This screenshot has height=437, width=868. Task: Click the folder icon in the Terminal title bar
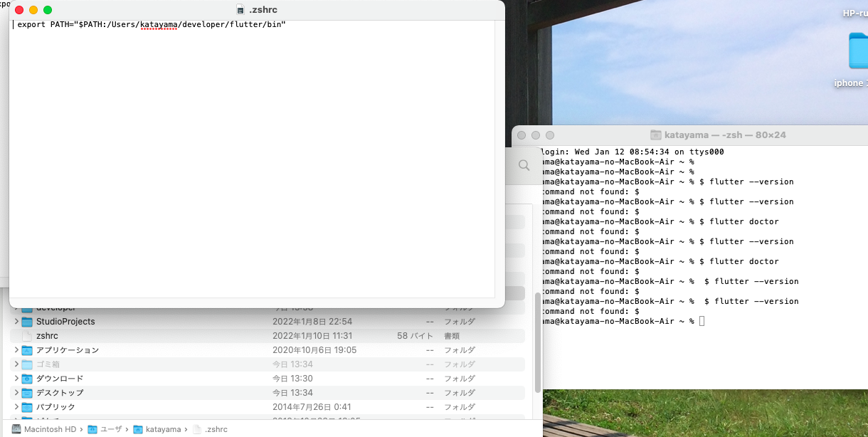coord(656,135)
